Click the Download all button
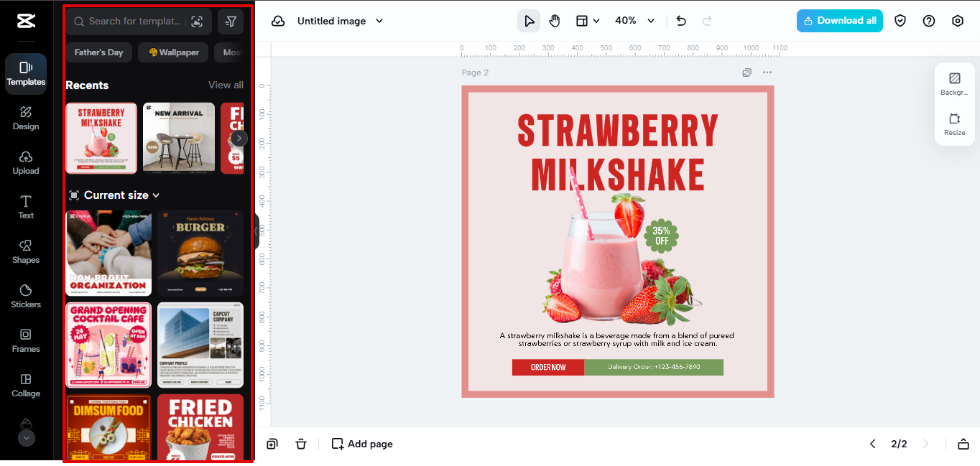The width and height of the screenshot is (980, 466). click(839, 21)
